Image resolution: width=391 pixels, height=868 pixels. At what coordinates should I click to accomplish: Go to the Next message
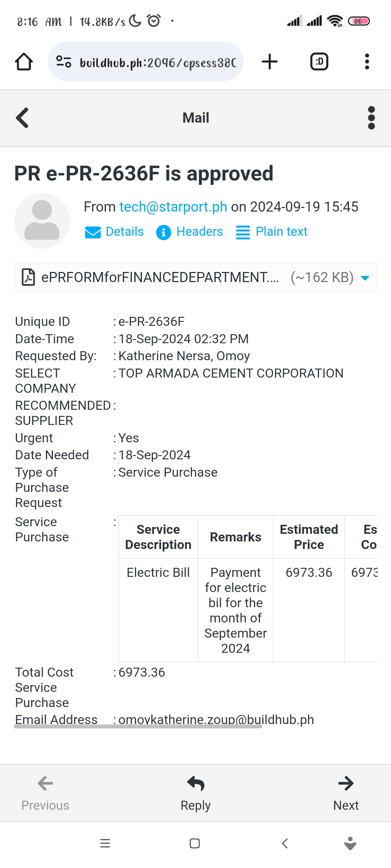pyautogui.click(x=346, y=792)
